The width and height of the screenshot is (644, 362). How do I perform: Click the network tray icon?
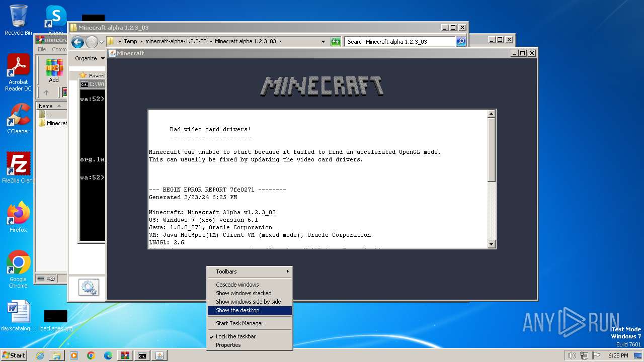(585, 355)
